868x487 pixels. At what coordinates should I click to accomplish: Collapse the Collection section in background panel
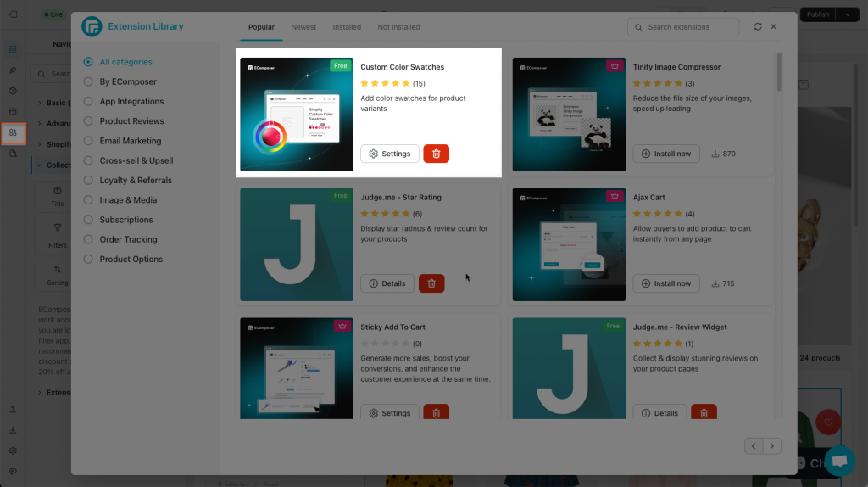point(39,165)
